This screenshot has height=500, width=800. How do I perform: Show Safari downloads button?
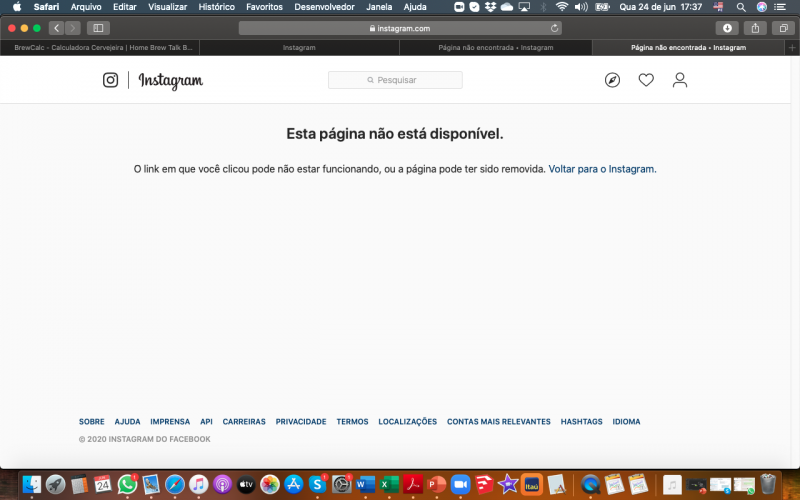(x=727, y=28)
